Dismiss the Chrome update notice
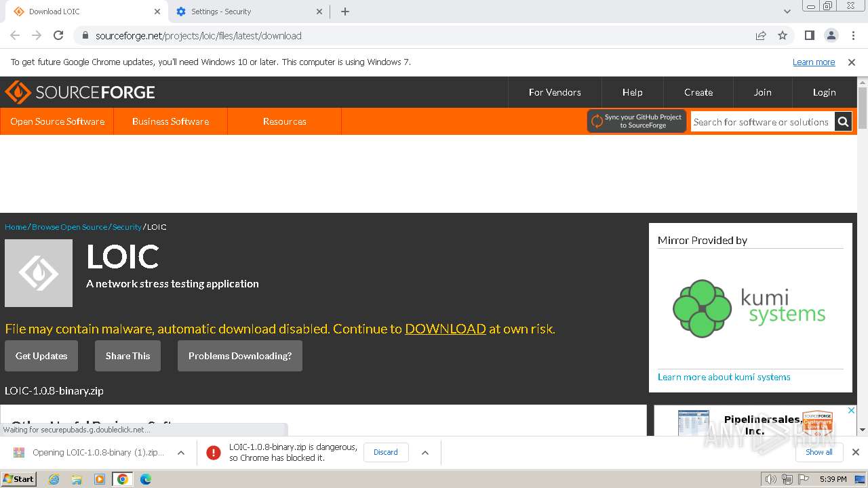 point(852,62)
